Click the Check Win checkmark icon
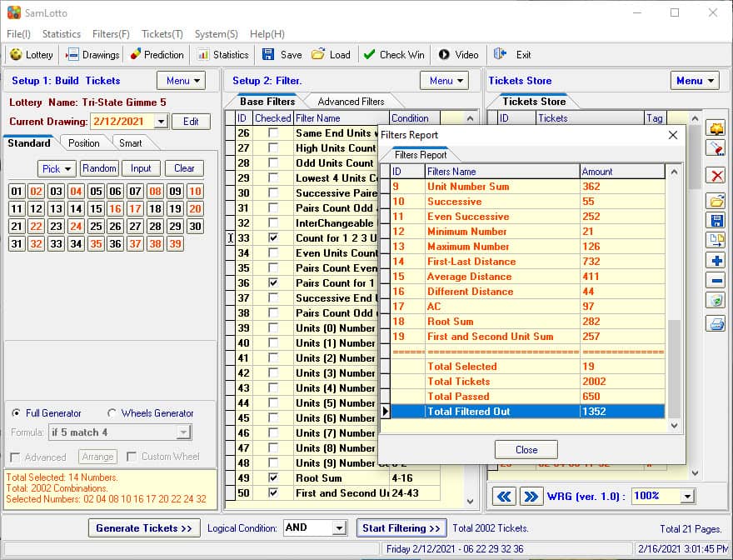This screenshot has height=560, width=733. [369, 54]
